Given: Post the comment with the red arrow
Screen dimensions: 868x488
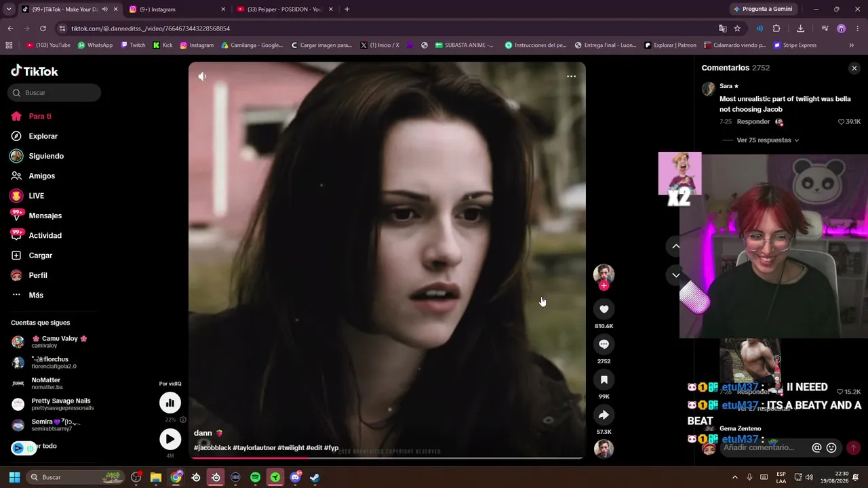Looking at the screenshot, I should (x=853, y=447).
